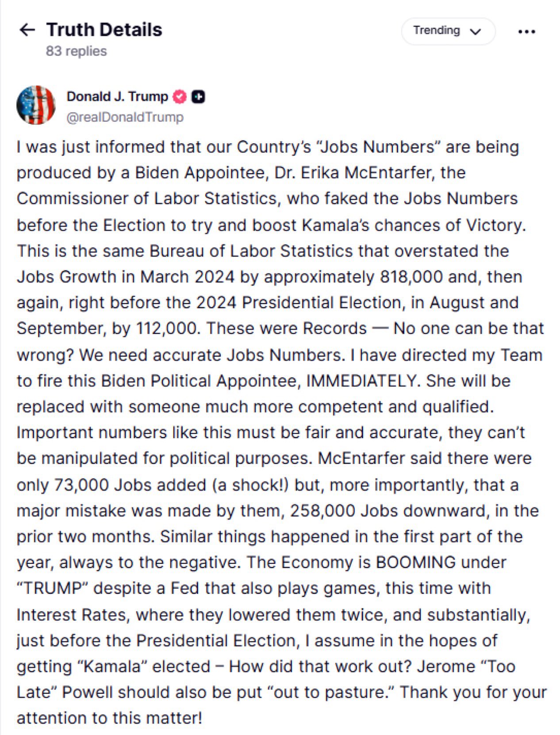Viewport: 560px width, 735px height.
Task: Click the 83 replies count
Action: coord(76,51)
